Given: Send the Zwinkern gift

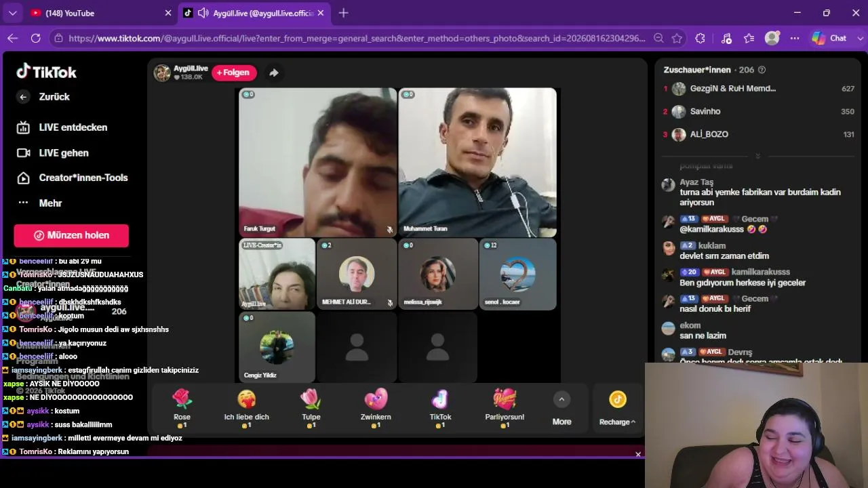Looking at the screenshot, I should [376, 408].
